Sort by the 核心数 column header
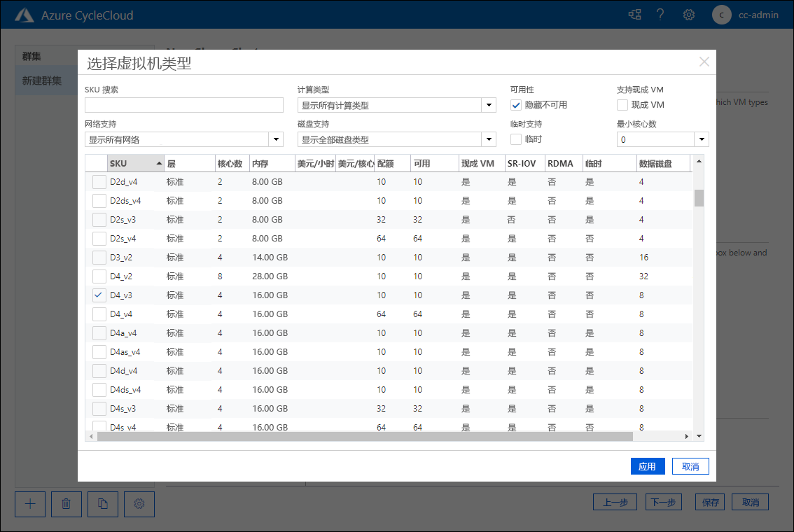794x532 pixels. click(232, 164)
